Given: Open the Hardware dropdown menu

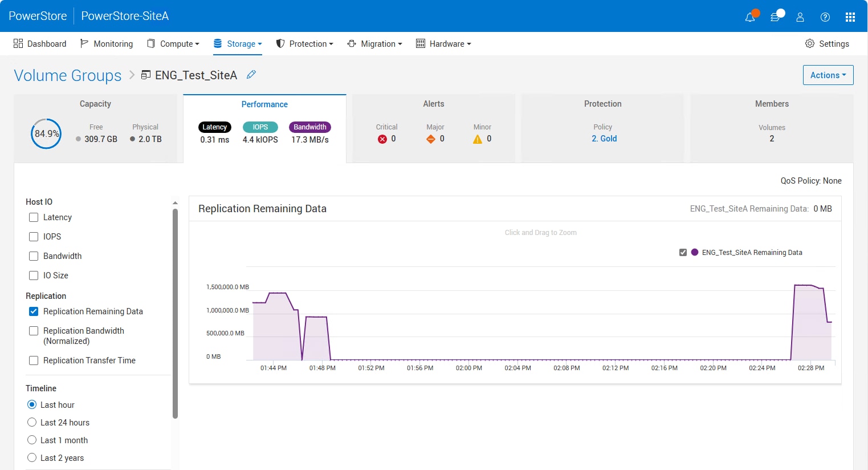Looking at the screenshot, I should click(443, 44).
